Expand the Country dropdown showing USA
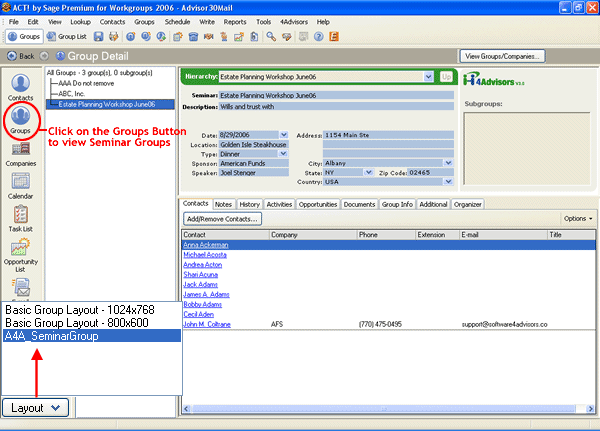600x431 pixels. click(448, 182)
